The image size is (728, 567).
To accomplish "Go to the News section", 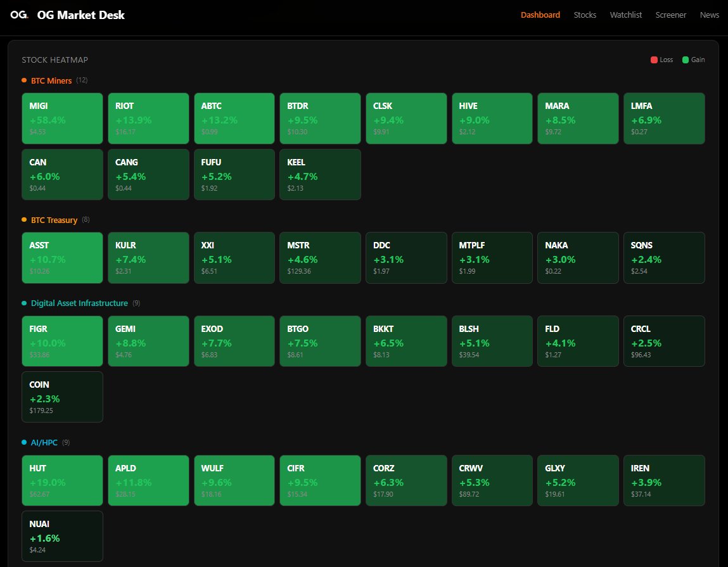I will click(x=709, y=15).
